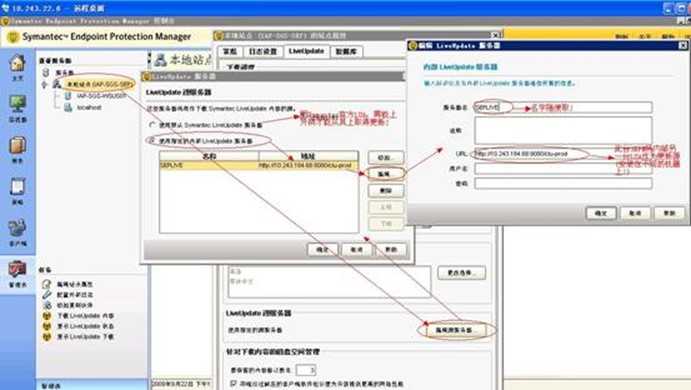This screenshot has width=691, height=390.
Task: Click OK in LiveUpdate servers dialog
Action: [322, 249]
